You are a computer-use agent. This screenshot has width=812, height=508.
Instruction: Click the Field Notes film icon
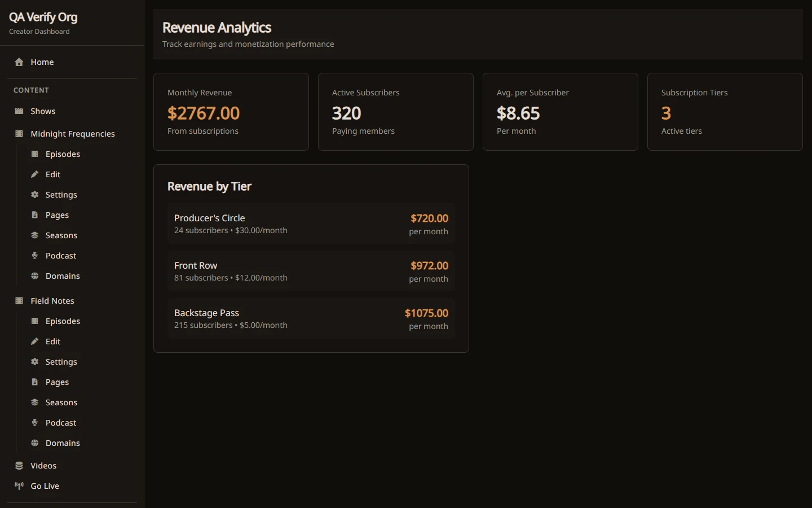point(19,301)
